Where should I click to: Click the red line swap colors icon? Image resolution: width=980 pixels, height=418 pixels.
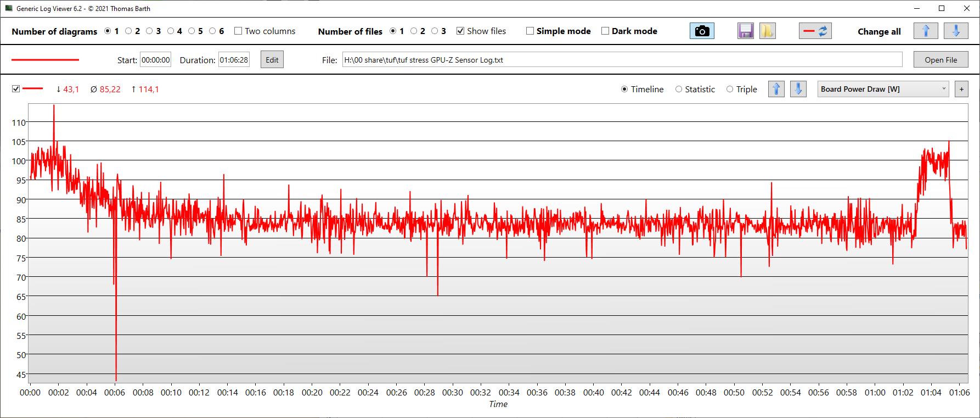[x=815, y=31]
